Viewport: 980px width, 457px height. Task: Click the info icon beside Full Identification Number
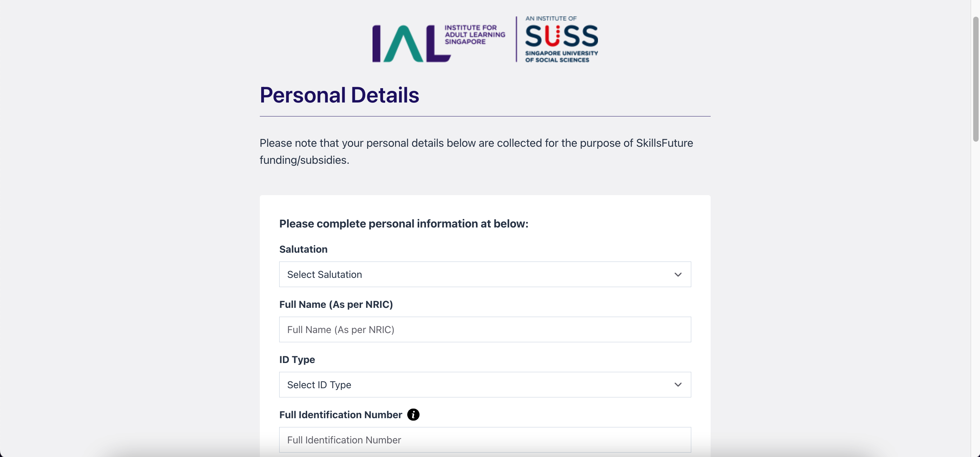[x=413, y=414]
